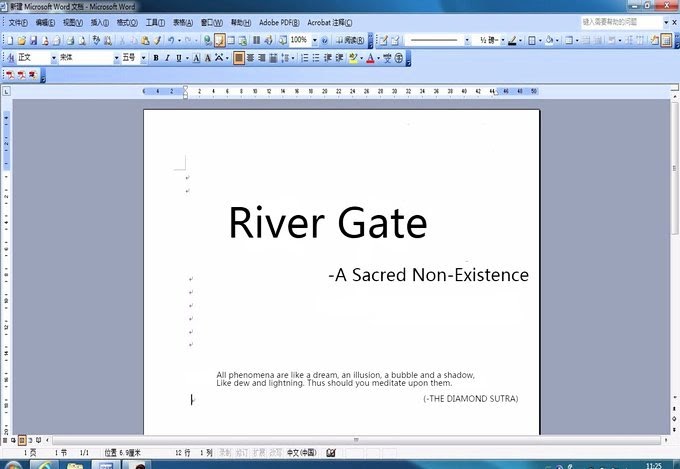Click the highlight color marker icon
The width and height of the screenshot is (680, 469).
click(x=353, y=58)
